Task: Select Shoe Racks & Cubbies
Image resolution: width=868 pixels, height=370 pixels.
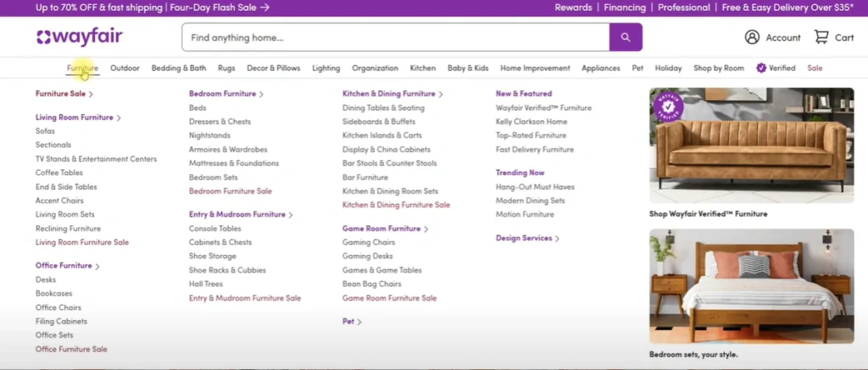Action: [227, 270]
